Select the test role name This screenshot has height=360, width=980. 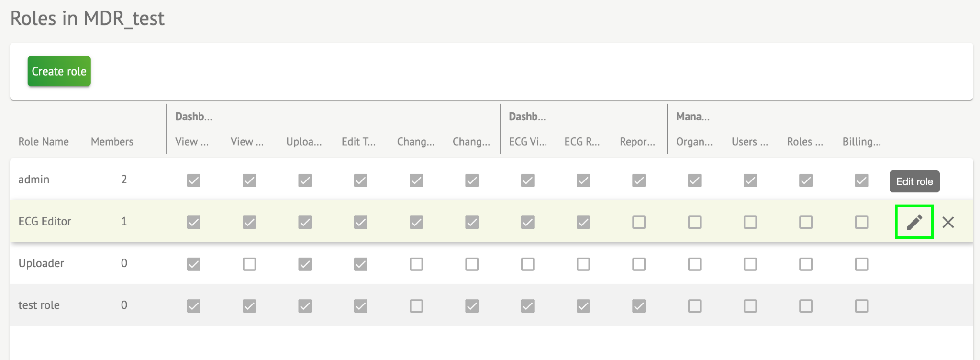[39, 305]
